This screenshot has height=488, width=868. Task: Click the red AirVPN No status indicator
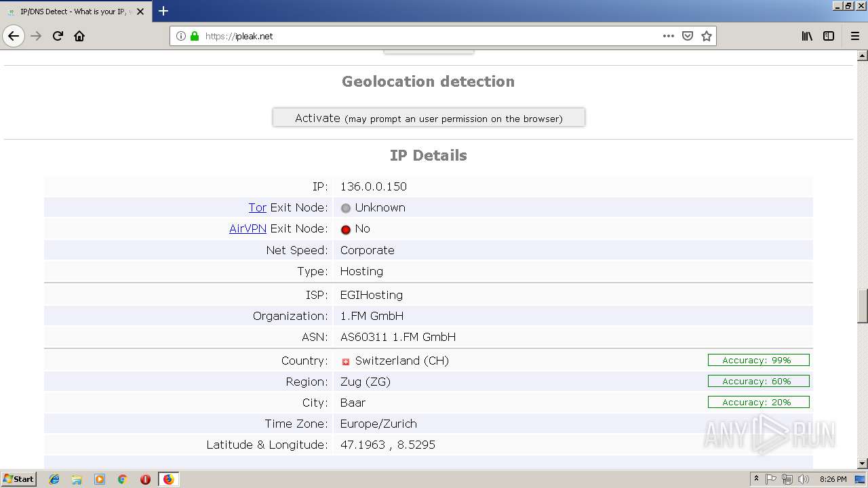(346, 229)
